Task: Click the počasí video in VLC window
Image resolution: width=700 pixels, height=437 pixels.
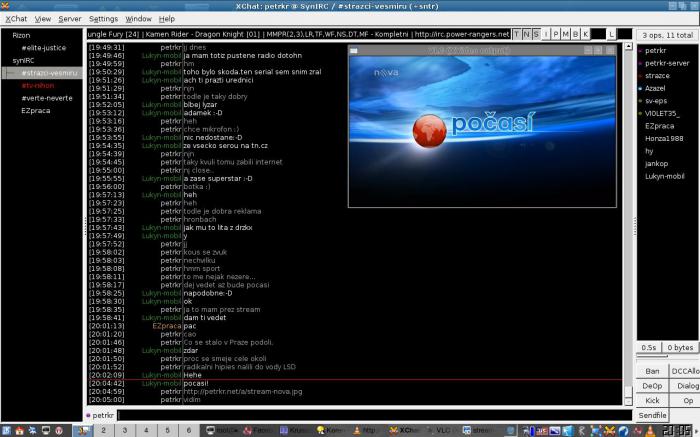Action: pyautogui.click(x=482, y=131)
